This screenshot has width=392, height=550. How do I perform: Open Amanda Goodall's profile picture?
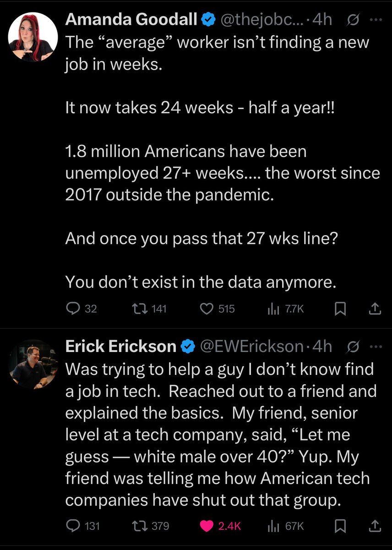tap(33, 38)
